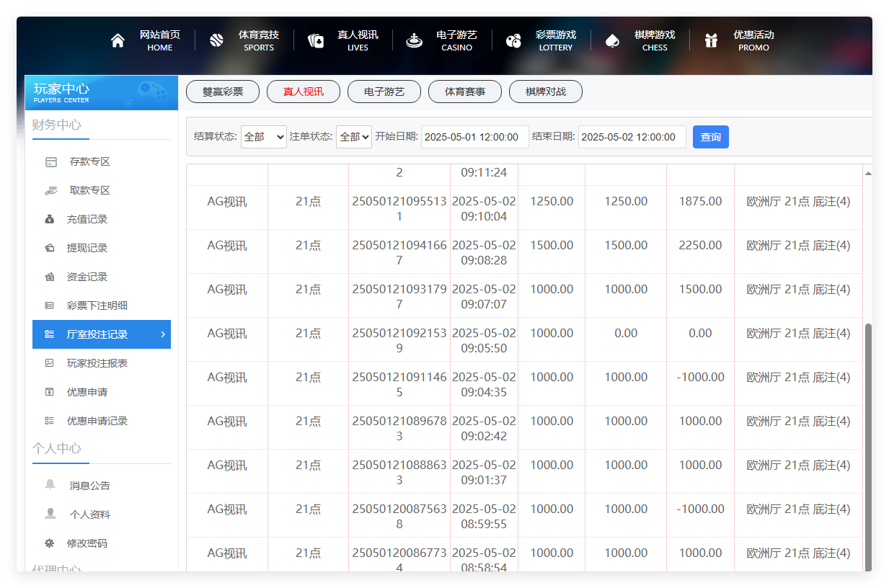Switch to the 电子游艺 tab
Screen dimensions: 889x588
[x=384, y=92]
